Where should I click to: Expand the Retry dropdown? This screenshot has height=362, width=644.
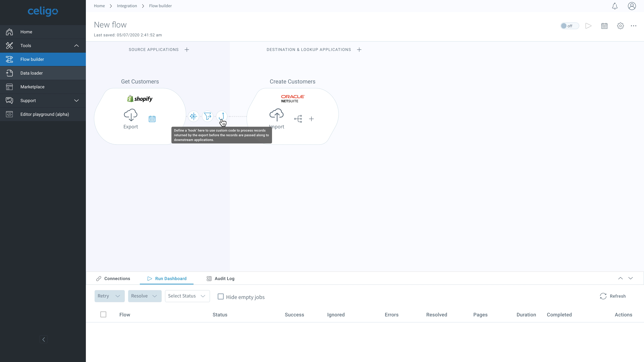(x=109, y=296)
